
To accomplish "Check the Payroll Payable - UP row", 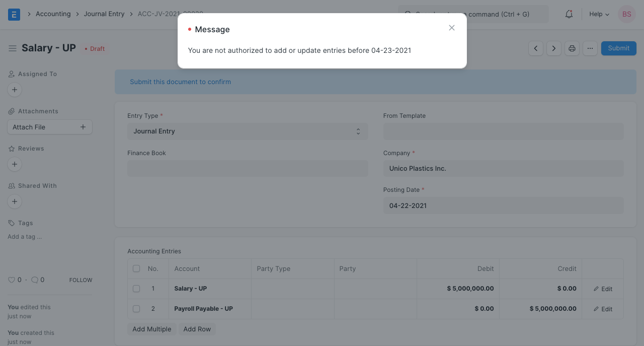I will 136,309.
